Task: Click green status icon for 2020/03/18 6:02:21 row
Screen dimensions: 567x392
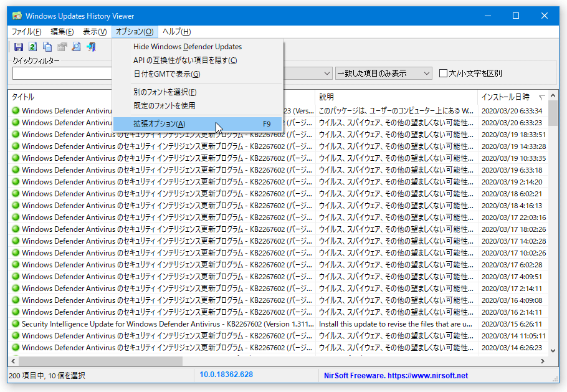Action: click(x=16, y=193)
